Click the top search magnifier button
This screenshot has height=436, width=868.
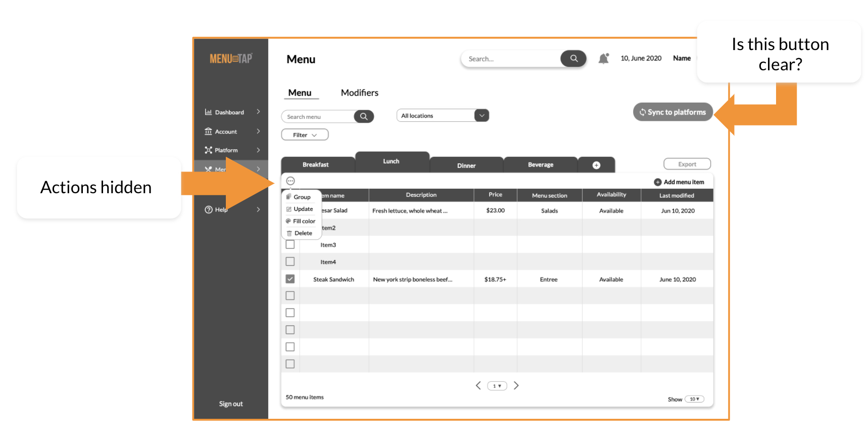[x=573, y=59]
